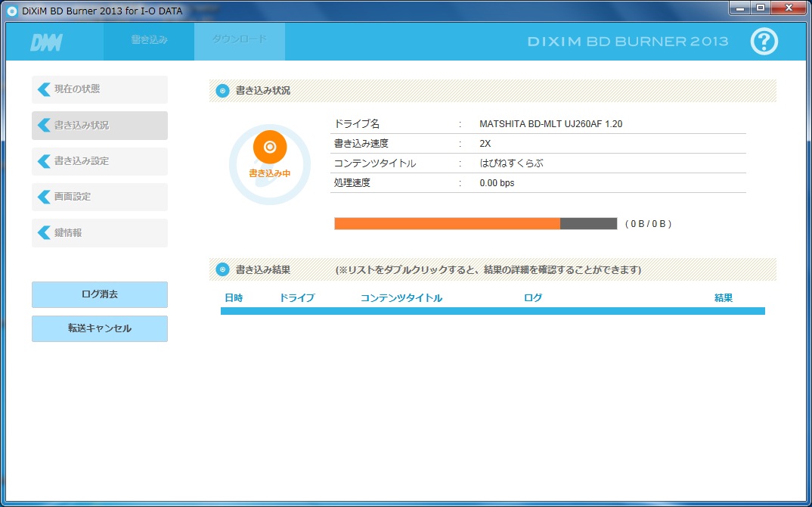The image size is (812, 507).
Task: Sort results by 日時 column header
Action: pyautogui.click(x=234, y=298)
